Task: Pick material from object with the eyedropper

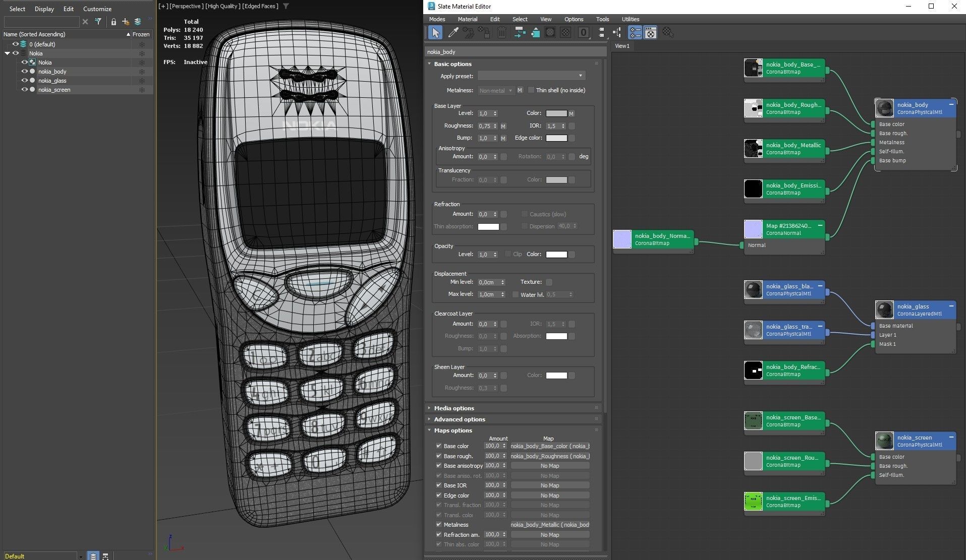Action: click(x=453, y=33)
